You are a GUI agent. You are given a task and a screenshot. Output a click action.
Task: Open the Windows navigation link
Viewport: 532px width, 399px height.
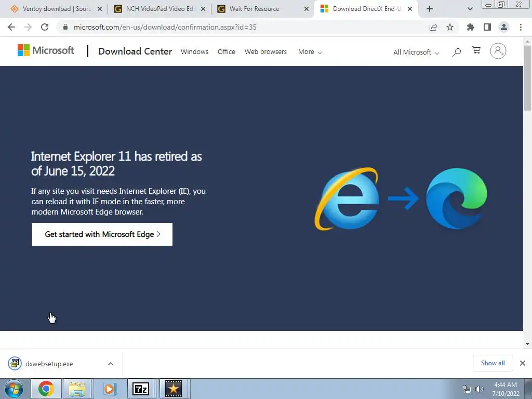click(194, 52)
